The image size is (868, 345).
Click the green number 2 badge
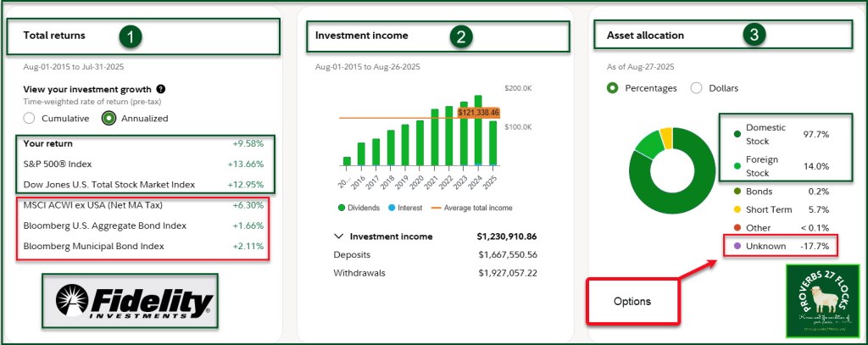click(x=461, y=36)
